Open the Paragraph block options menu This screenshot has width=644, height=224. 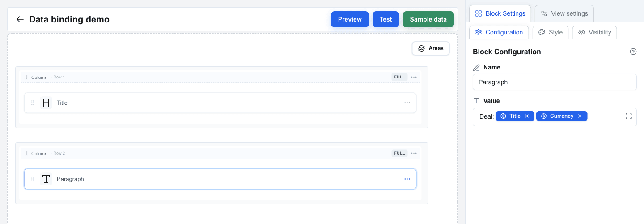coord(407,179)
